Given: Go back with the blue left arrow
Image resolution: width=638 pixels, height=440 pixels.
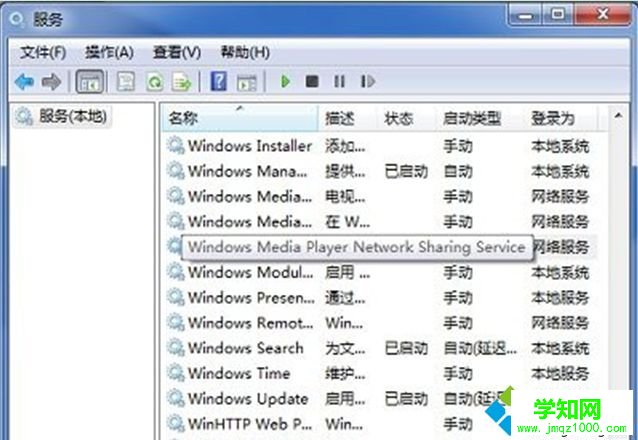Looking at the screenshot, I should click(x=24, y=82).
